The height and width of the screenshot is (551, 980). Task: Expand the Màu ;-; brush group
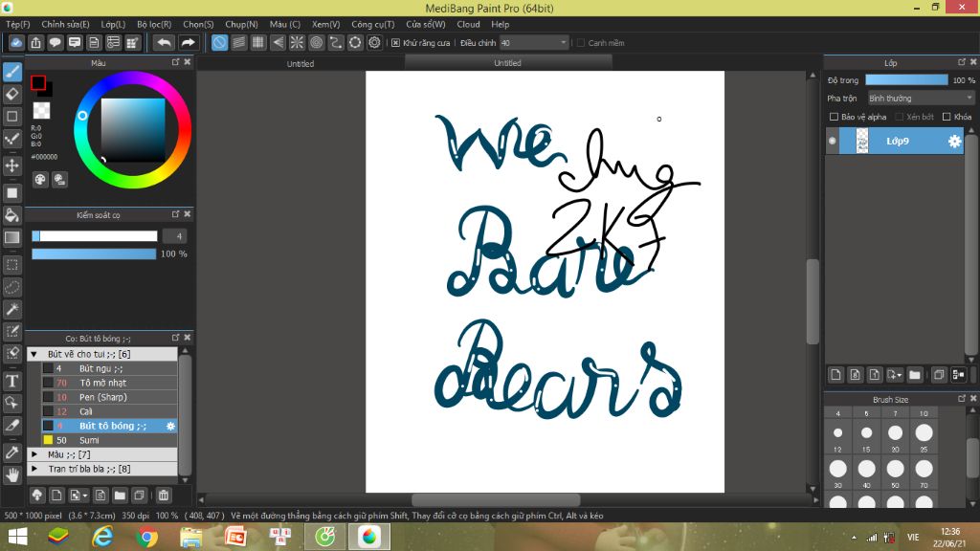pyautogui.click(x=33, y=454)
